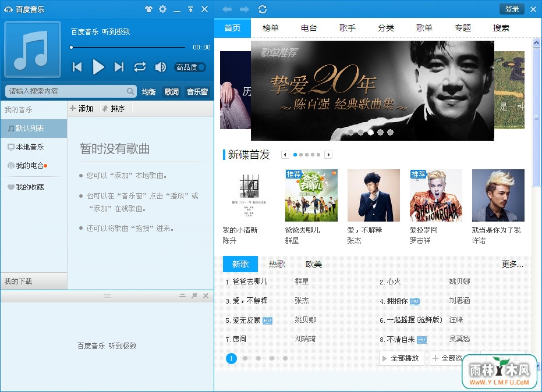Select the 新歌 new songs tab
Screen dimensions: 542x392
240,264
